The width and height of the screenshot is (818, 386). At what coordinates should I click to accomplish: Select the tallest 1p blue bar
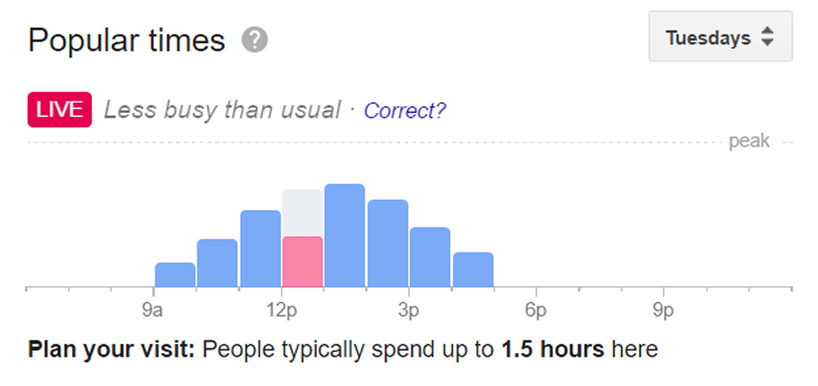pos(345,235)
